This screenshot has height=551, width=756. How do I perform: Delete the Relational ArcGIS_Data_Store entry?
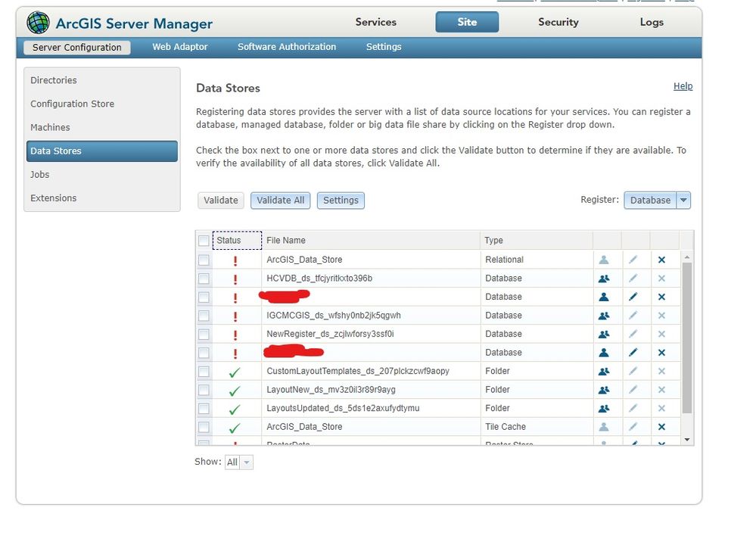click(661, 260)
